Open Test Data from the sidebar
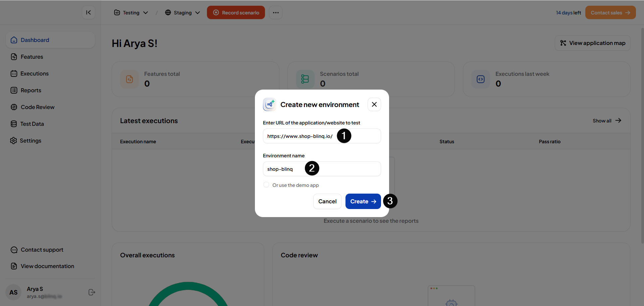Viewport: 644px width, 306px height. pos(32,124)
